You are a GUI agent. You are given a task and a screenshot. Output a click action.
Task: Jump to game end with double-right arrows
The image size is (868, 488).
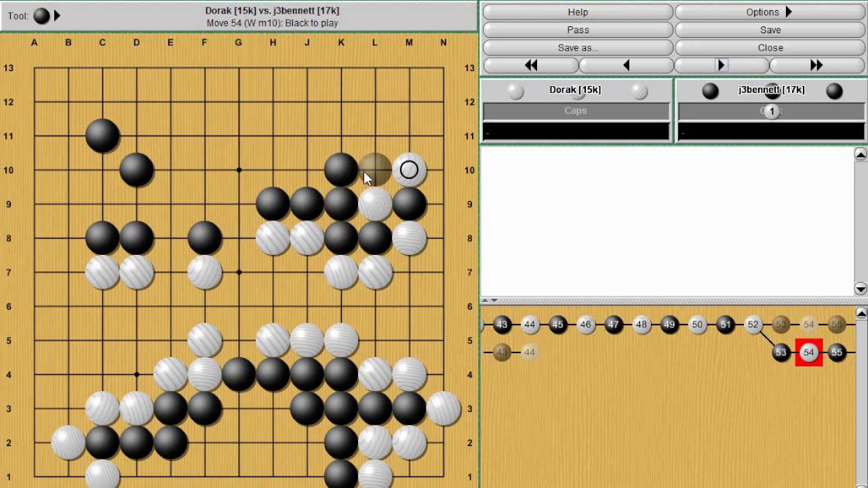(x=816, y=65)
